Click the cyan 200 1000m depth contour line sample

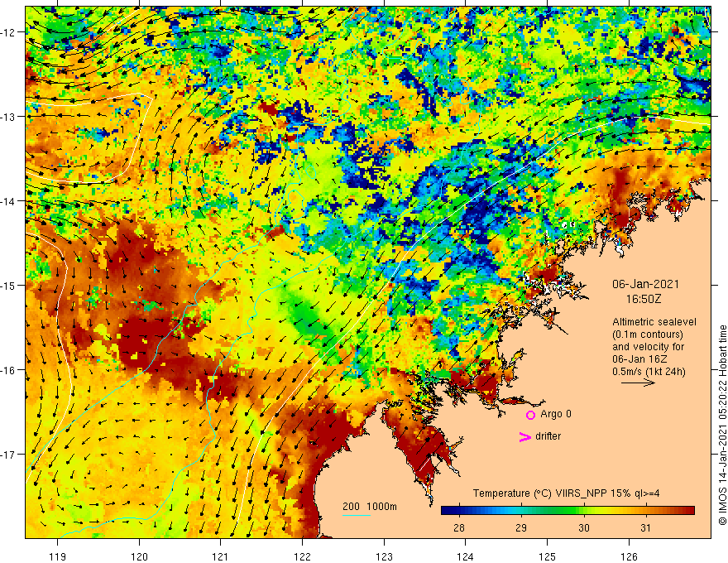357,515
